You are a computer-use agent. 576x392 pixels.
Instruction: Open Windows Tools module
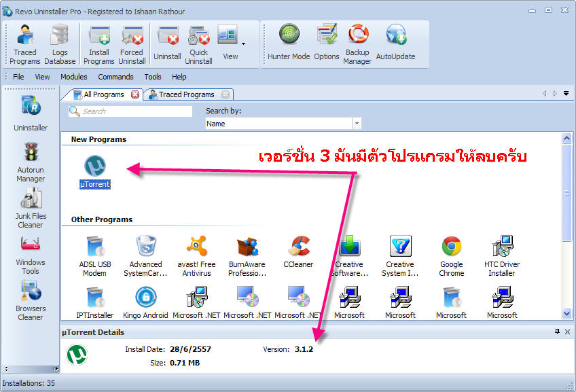tap(31, 255)
